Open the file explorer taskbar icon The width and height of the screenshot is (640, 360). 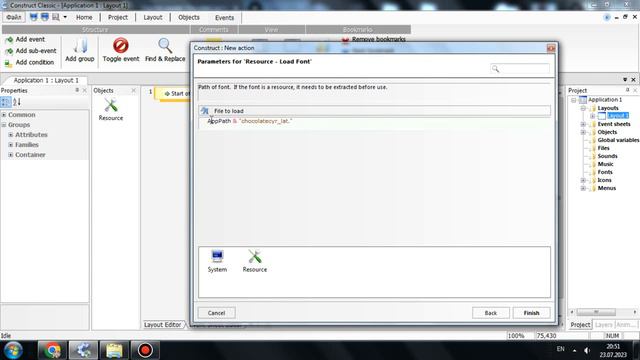114,350
